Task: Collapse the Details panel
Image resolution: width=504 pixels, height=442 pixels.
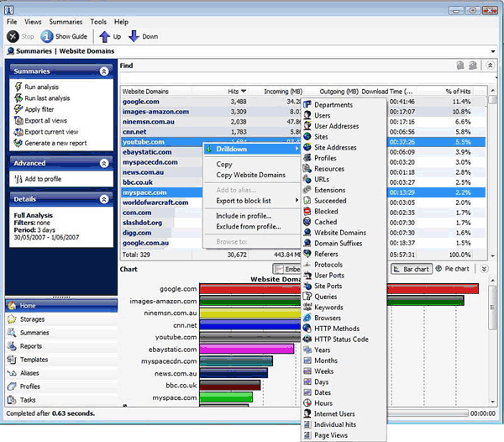Action: pyautogui.click(x=104, y=199)
